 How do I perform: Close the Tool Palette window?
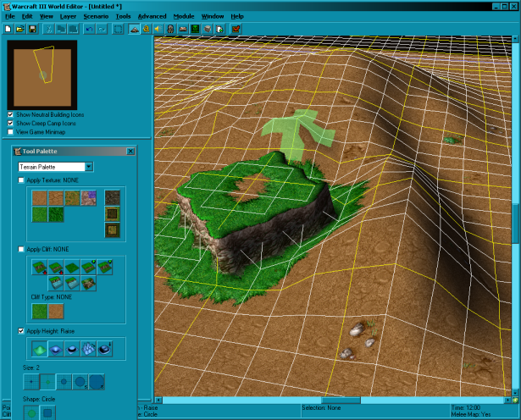click(x=130, y=151)
